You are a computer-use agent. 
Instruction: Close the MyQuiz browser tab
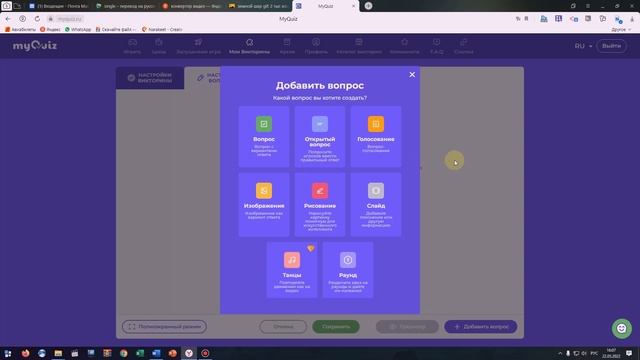click(x=353, y=6)
